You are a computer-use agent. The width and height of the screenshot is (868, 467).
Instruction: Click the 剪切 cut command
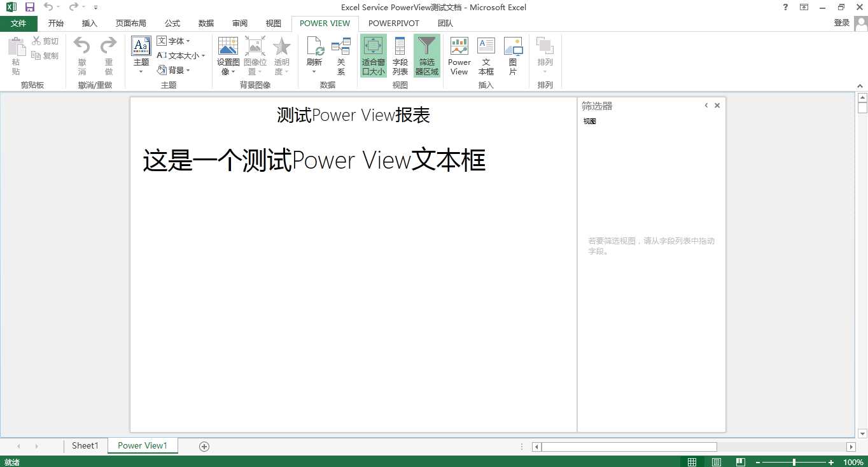tap(46, 41)
